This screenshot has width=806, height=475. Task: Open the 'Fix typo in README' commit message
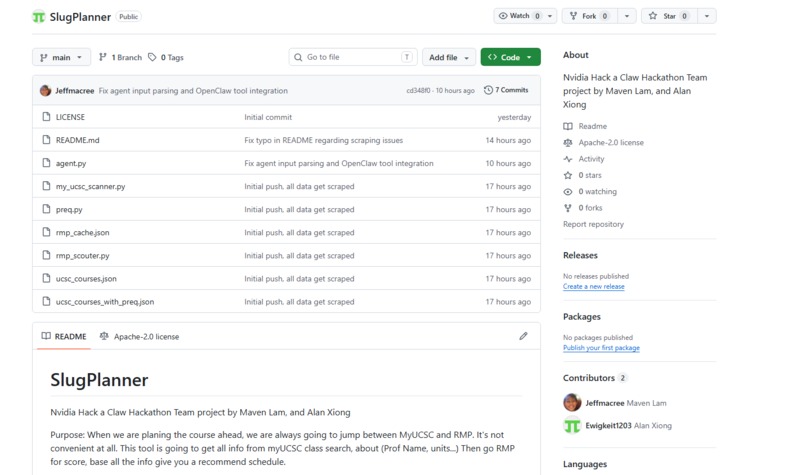[x=323, y=140]
